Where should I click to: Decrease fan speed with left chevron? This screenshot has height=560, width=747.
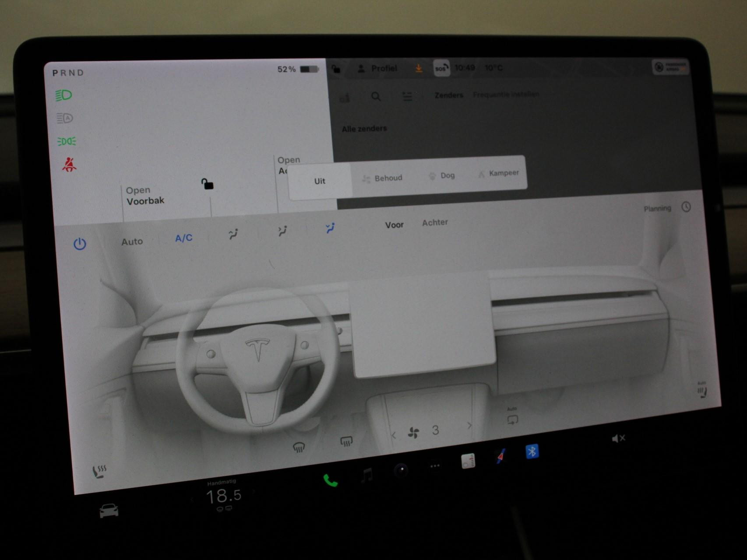point(394,435)
